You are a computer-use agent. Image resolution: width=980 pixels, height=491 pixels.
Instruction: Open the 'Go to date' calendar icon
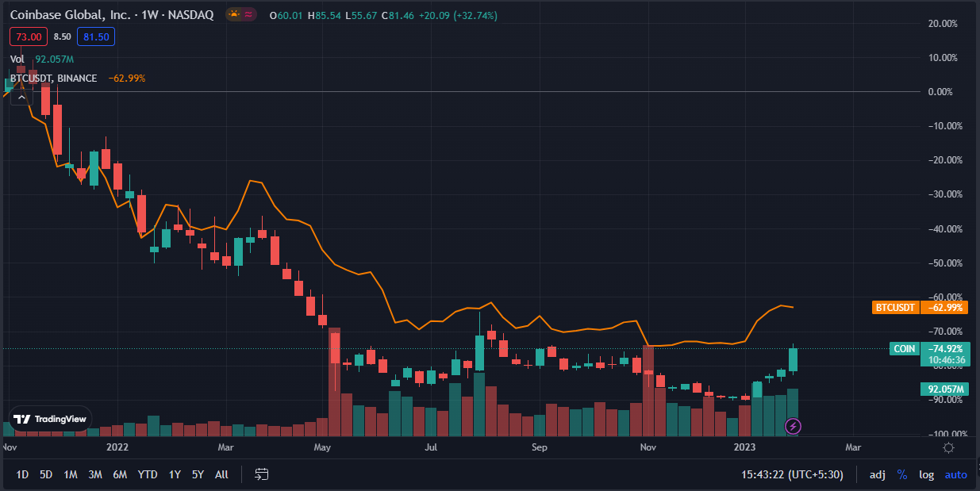point(261,474)
